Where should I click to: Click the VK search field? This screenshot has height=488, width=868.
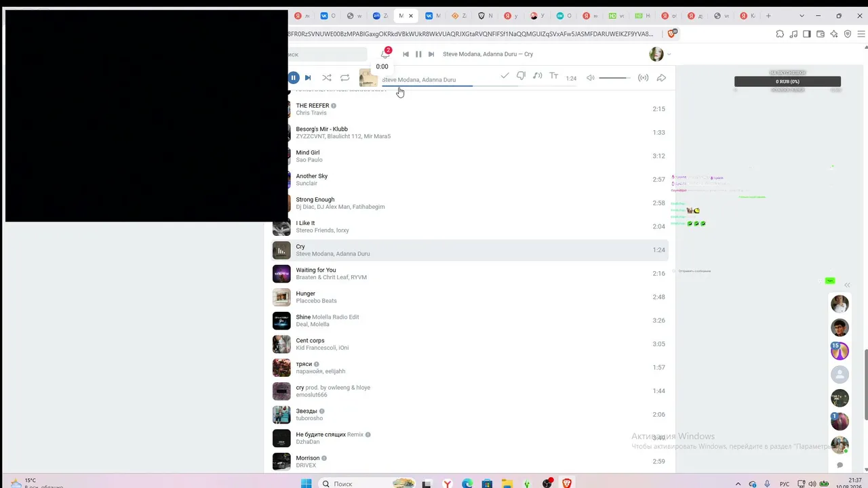coord(327,54)
